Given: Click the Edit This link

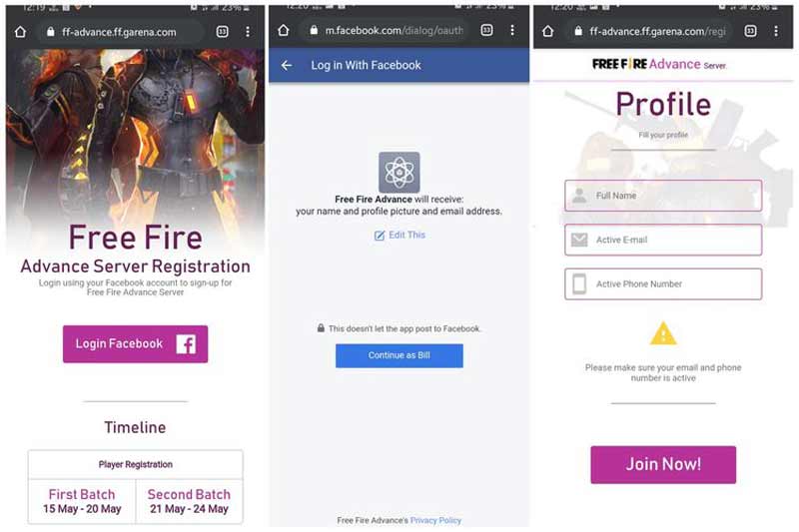Looking at the screenshot, I should click(399, 236).
